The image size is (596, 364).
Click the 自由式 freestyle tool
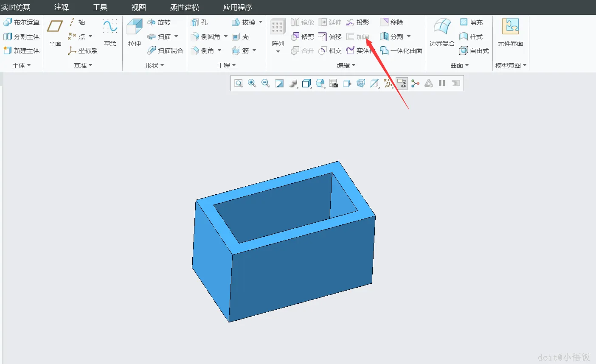[x=474, y=50]
